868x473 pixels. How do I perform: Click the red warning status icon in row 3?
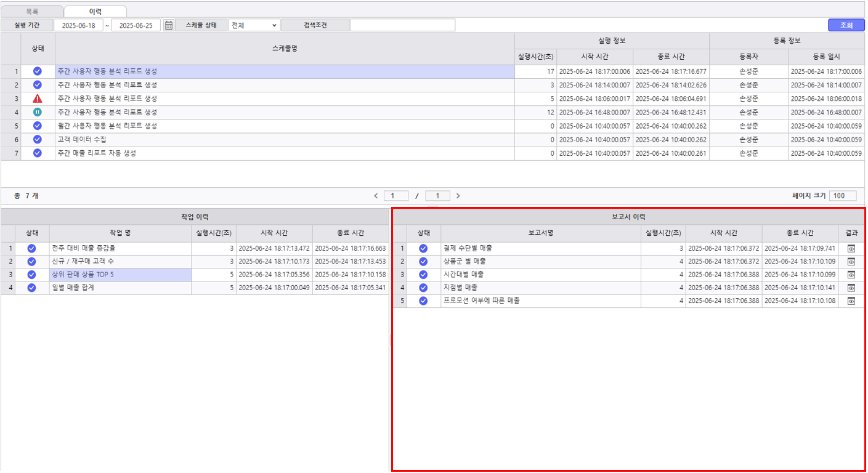pos(38,99)
